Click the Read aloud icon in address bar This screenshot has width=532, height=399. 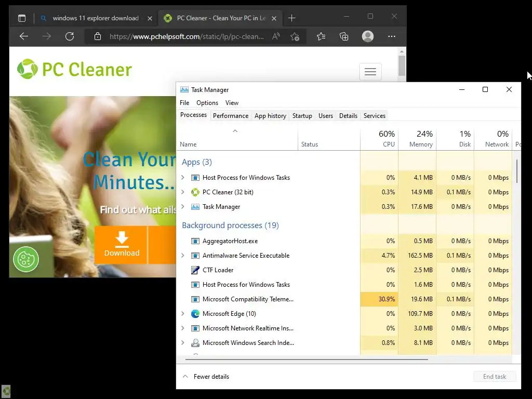[276, 36]
